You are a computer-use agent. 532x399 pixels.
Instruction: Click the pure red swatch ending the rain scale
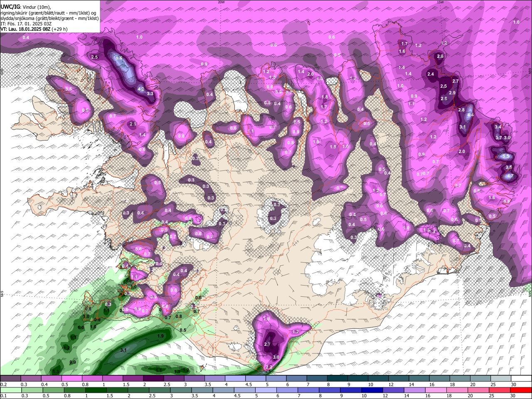[520, 390]
